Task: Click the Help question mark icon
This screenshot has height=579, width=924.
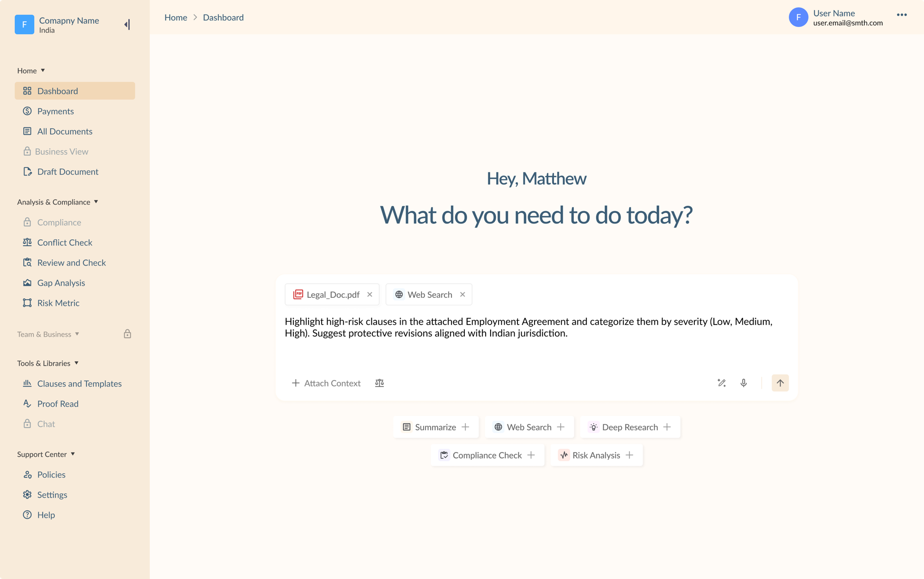Action: (x=27, y=515)
